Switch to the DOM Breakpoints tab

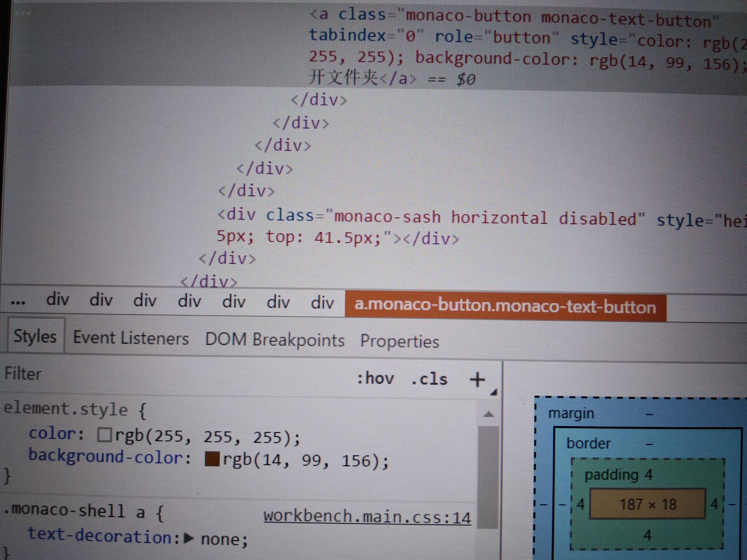coord(275,340)
